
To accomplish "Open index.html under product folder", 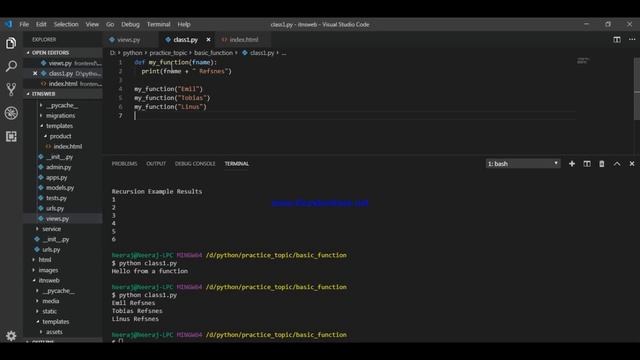I will click(67, 147).
